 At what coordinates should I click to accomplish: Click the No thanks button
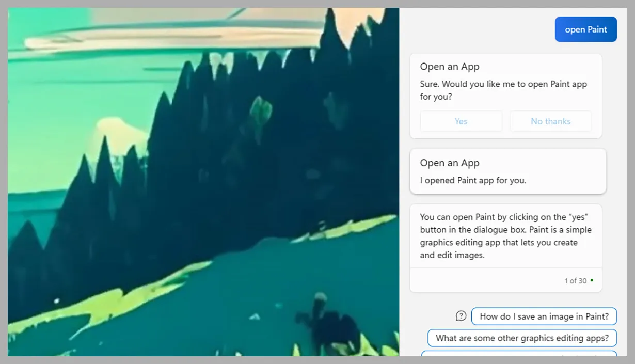(550, 121)
